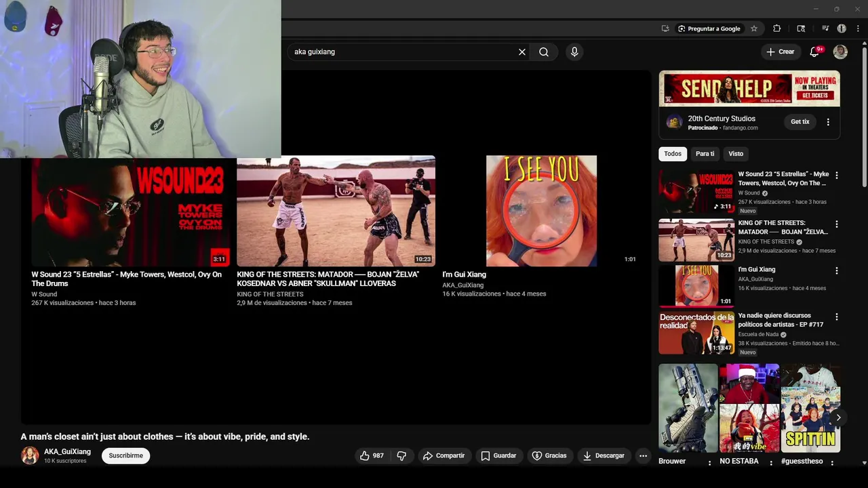The image size is (868, 488).
Task: Click the Crear button
Action: click(781, 52)
